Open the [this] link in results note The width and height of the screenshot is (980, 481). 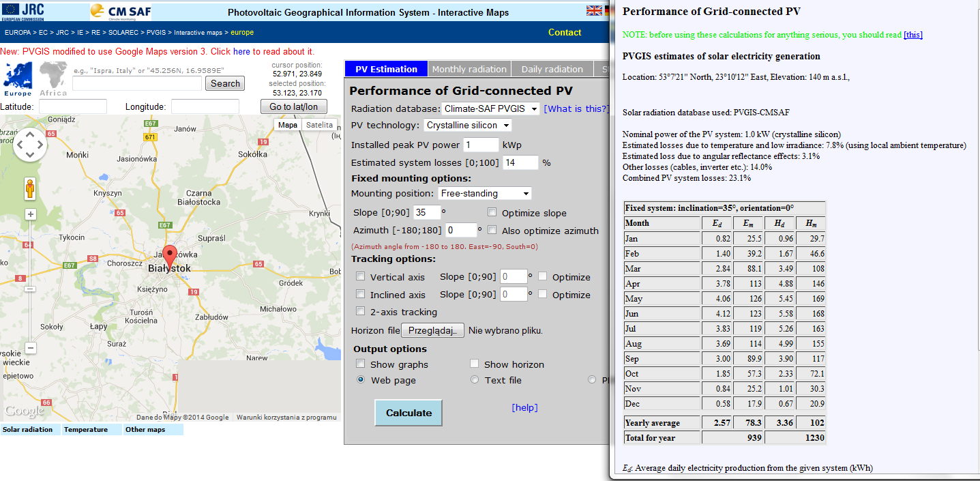coord(913,35)
